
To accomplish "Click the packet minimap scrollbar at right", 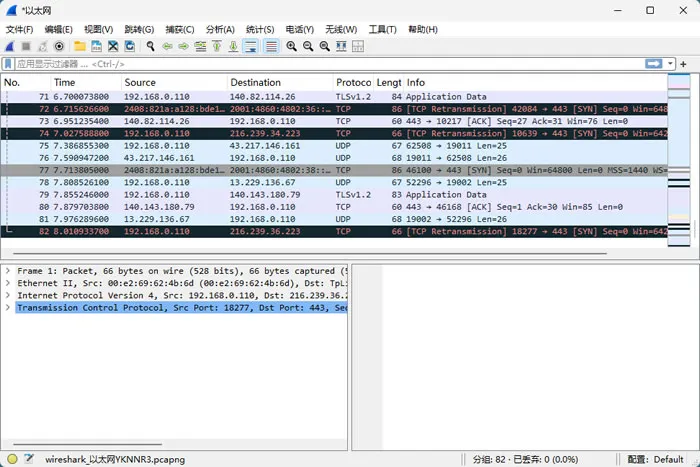I will click(x=679, y=160).
